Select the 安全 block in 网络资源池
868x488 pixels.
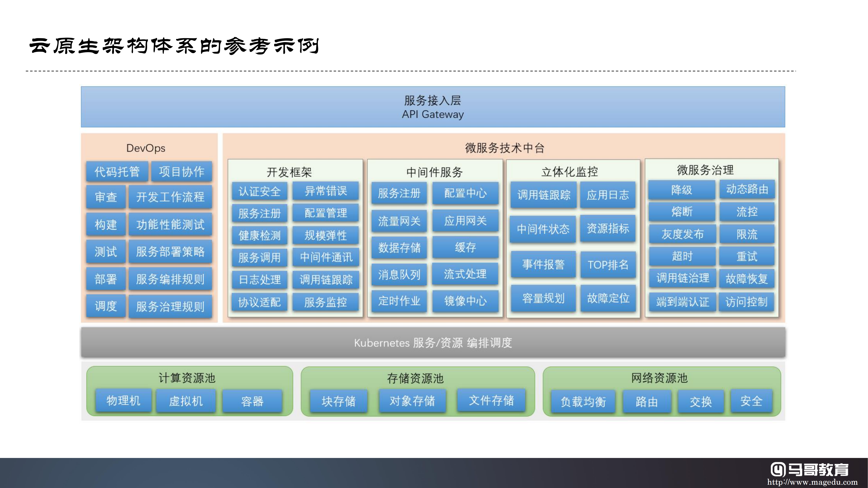point(751,401)
